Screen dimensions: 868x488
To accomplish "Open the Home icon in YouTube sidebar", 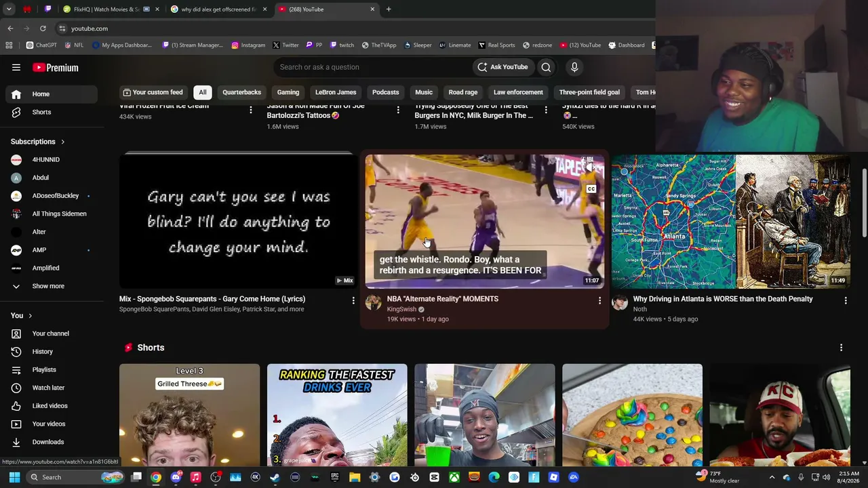I will pyautogui.click(x=16, y=94).
